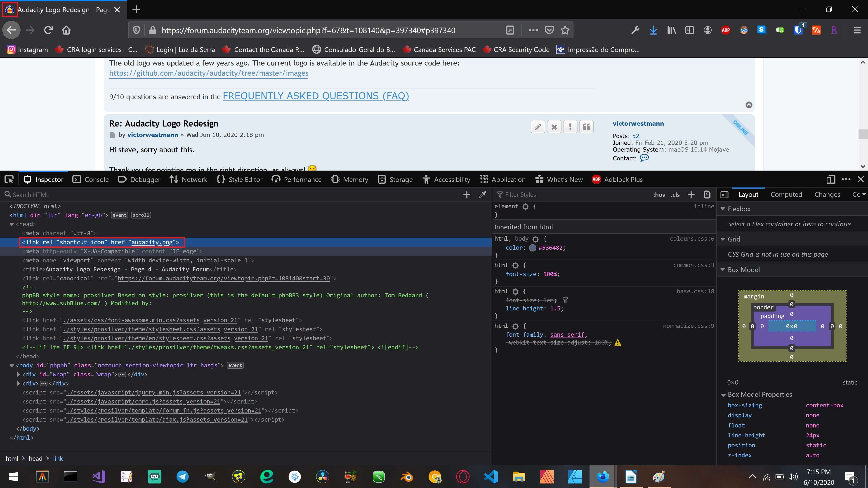Open the Firefox hamburger menu
The height and width of the screenshot is (488, 868).
(857, 30)
